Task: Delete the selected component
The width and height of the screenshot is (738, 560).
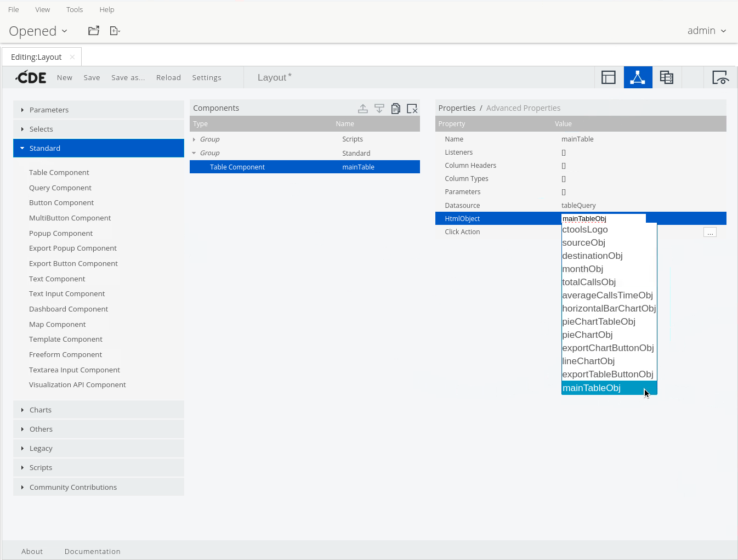Action: pos(412,109)
